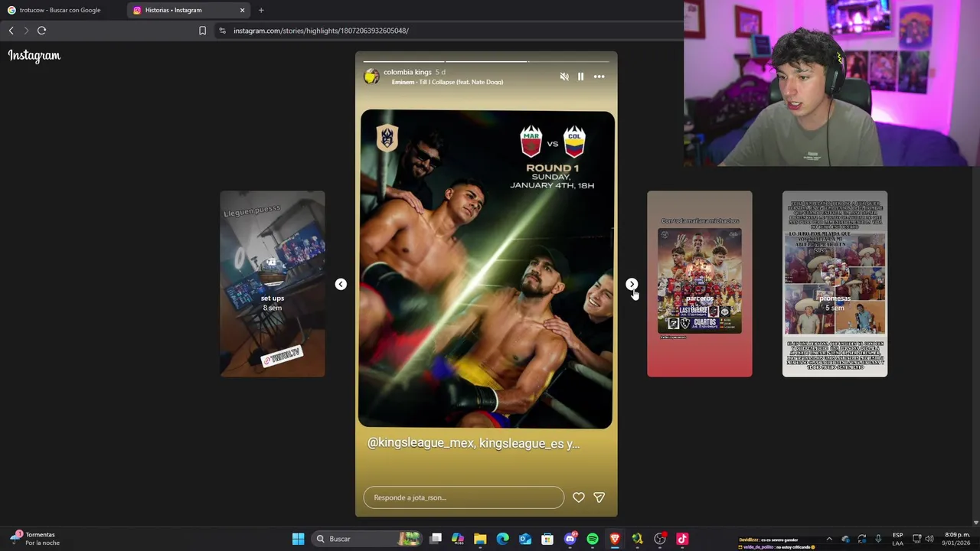
Task: Open OBS Studio from the taskbar
Action: (660, 539)
